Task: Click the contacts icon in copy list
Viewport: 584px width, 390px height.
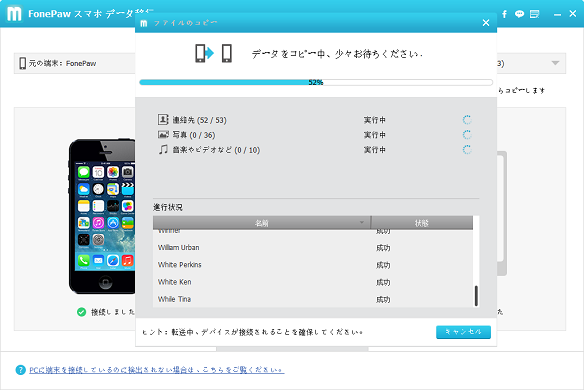Action: [163, 120]
